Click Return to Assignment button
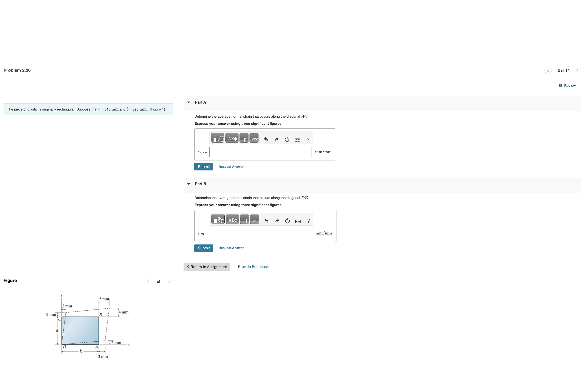The width and height of the screenshot is (588, 367). [207, 267]
